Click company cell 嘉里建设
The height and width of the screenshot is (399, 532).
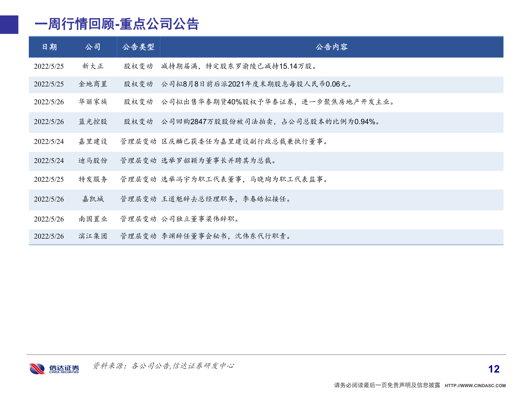click(93, 141)
